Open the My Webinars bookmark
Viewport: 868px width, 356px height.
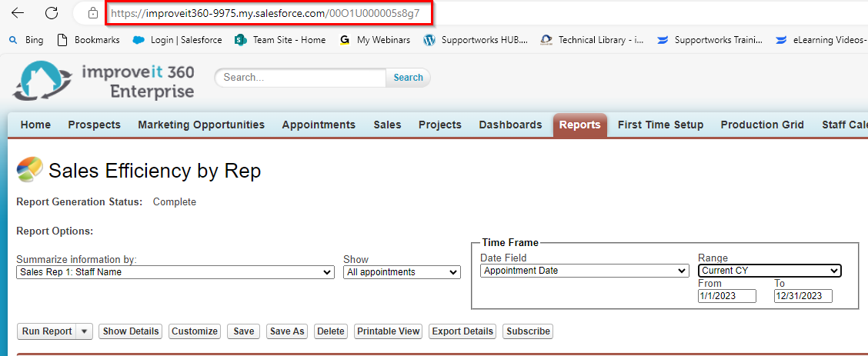point(375,40)
